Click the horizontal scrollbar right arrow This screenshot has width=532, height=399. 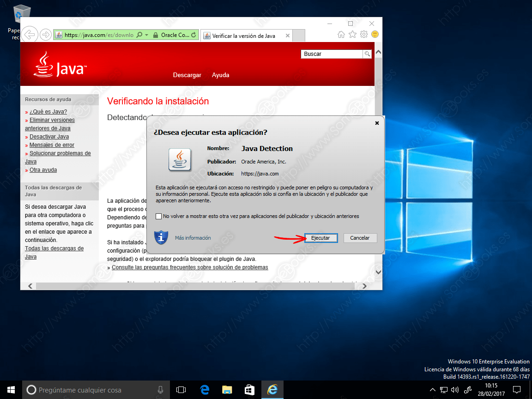pyautogui.click(x=364, y=286)
